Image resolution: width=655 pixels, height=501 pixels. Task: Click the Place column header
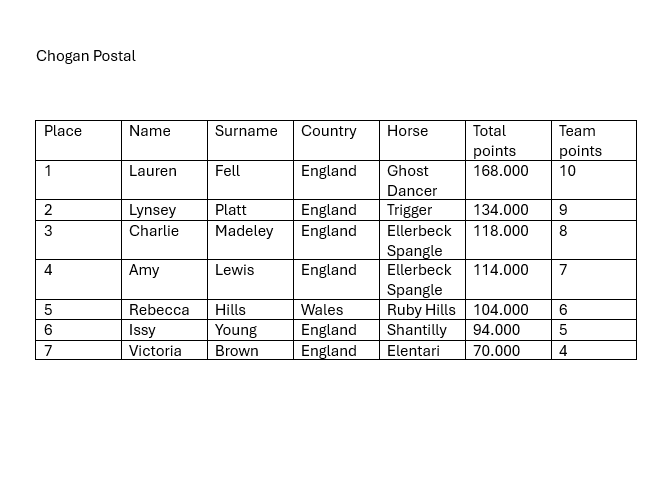[63, 131]
